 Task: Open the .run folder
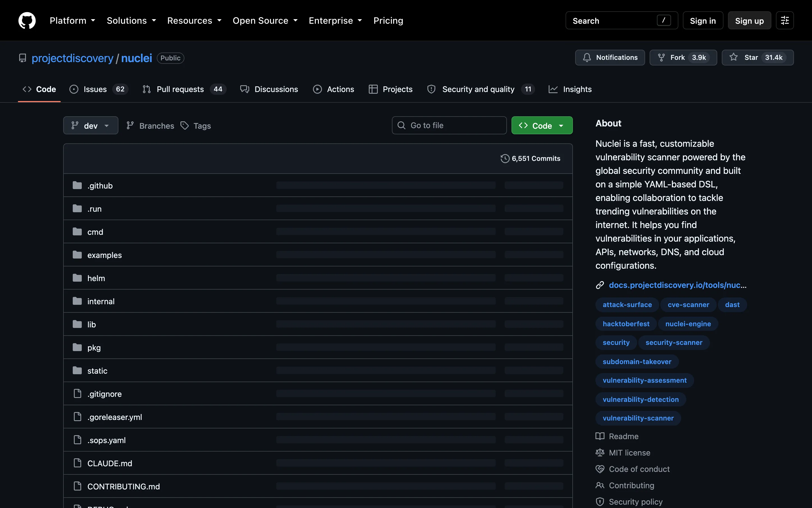pos(94,209)
